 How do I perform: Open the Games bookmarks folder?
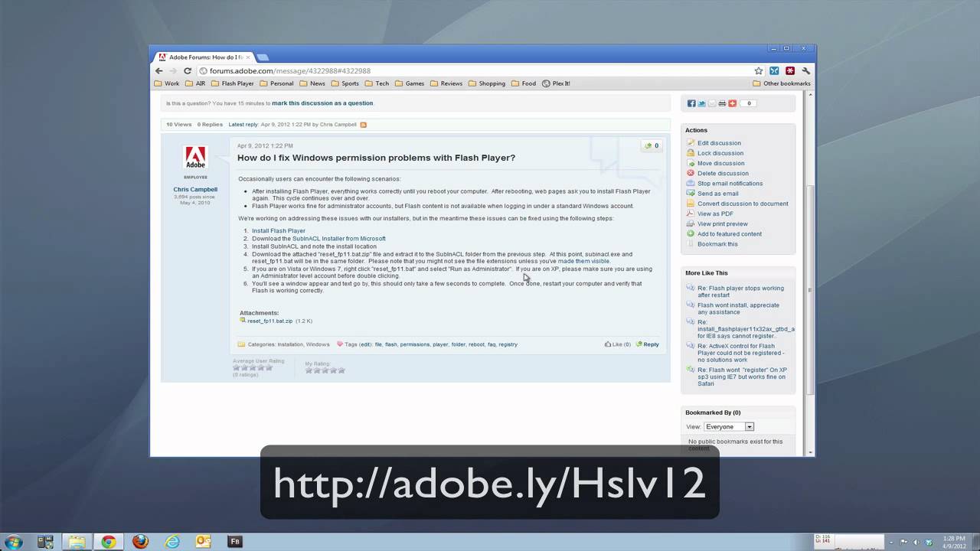click(x=410, y=83)
